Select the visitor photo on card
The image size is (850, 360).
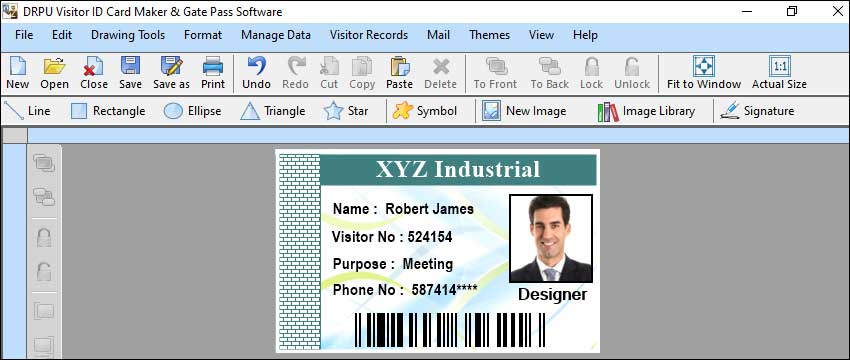click(551, 239)
